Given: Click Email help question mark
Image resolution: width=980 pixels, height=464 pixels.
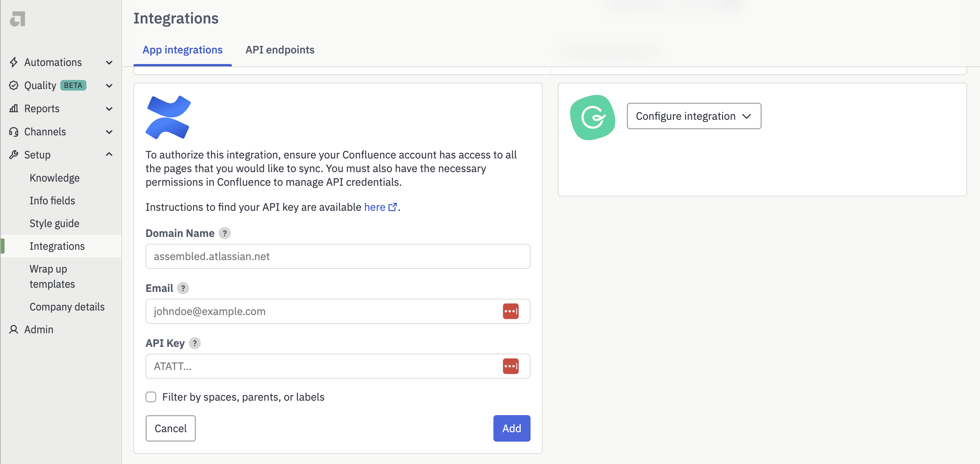Looking at the screenshot, I should coord(183,288).
